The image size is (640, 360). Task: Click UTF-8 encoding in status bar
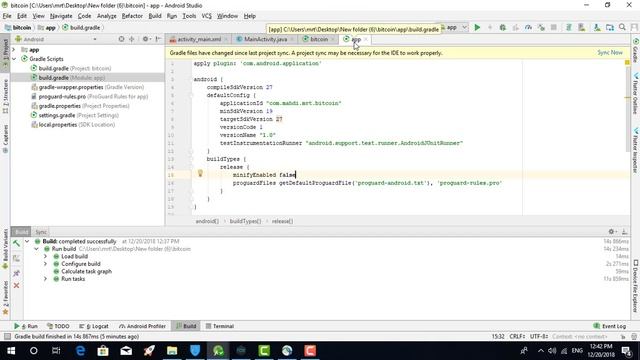click(x=539, y=336)
